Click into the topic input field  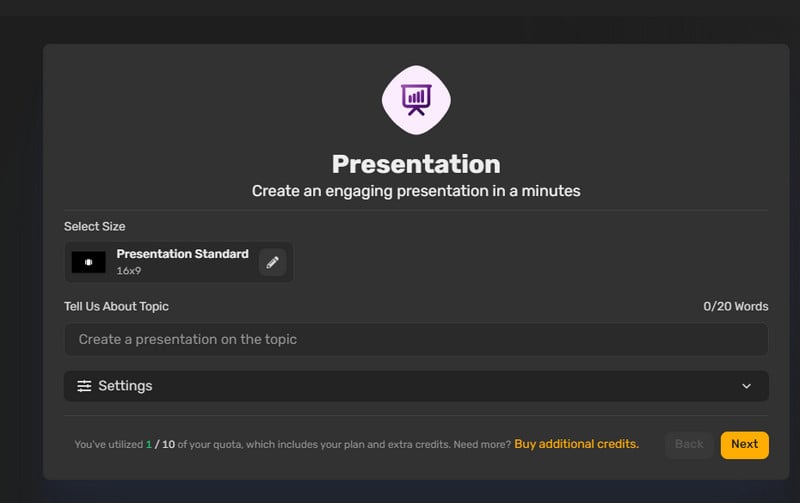pos(416,339)
